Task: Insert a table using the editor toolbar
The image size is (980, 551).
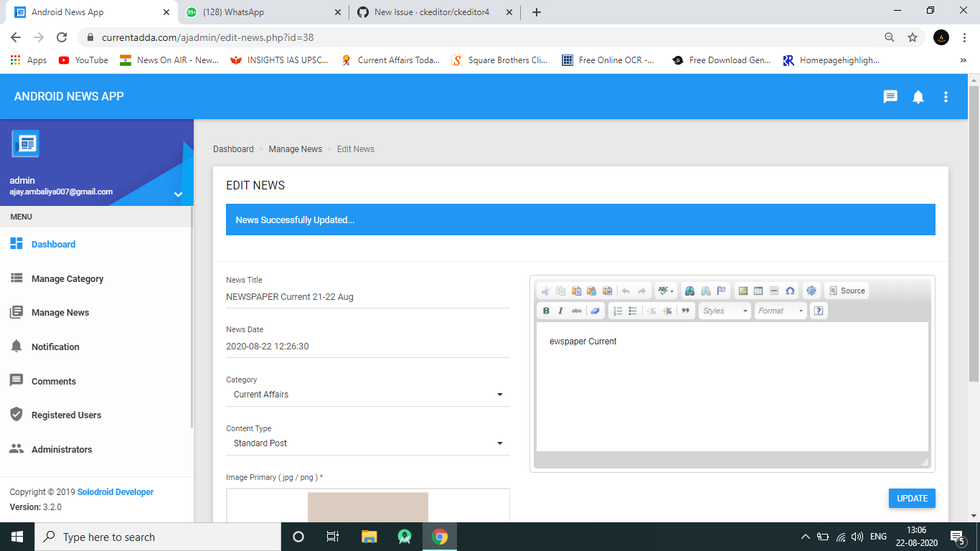Action: tap(758, 291)
